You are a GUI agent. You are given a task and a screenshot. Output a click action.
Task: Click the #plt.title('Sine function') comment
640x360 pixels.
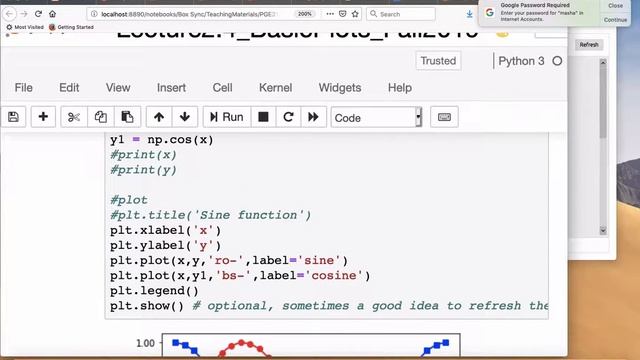pos(210,216)
